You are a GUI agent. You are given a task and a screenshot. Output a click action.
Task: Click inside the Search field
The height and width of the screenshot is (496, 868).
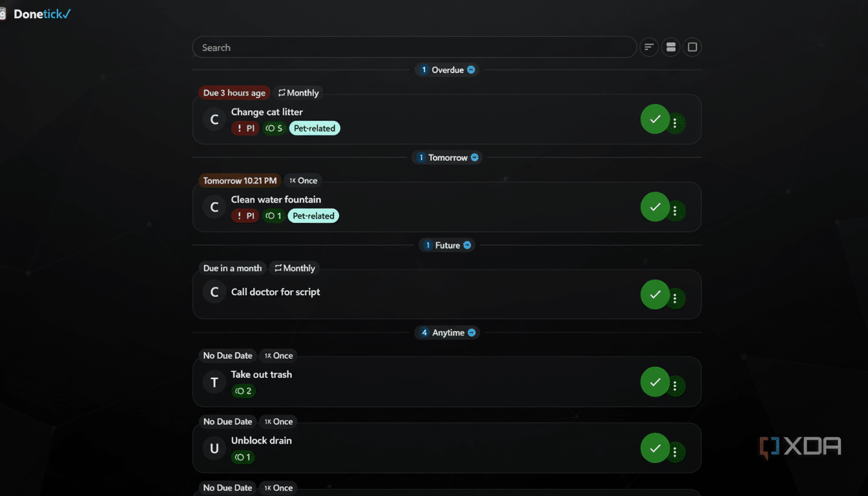[x=415, y=46]
